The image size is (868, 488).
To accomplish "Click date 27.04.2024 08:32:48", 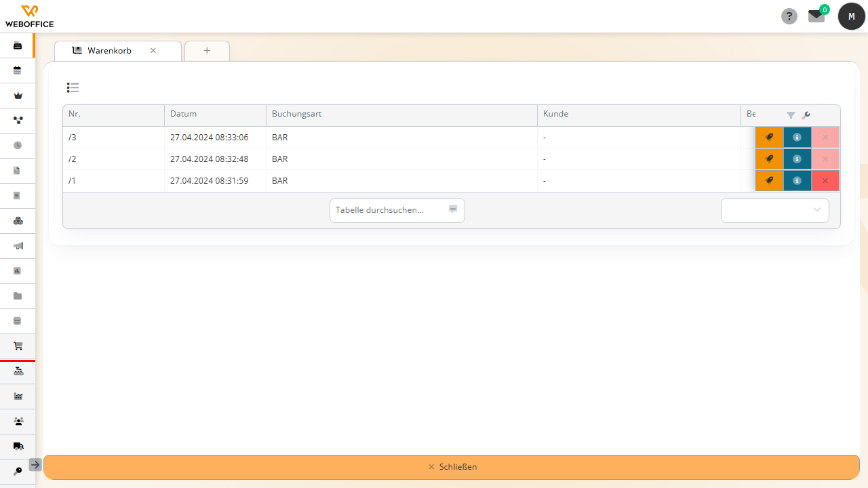I will (x=209, y=159).
